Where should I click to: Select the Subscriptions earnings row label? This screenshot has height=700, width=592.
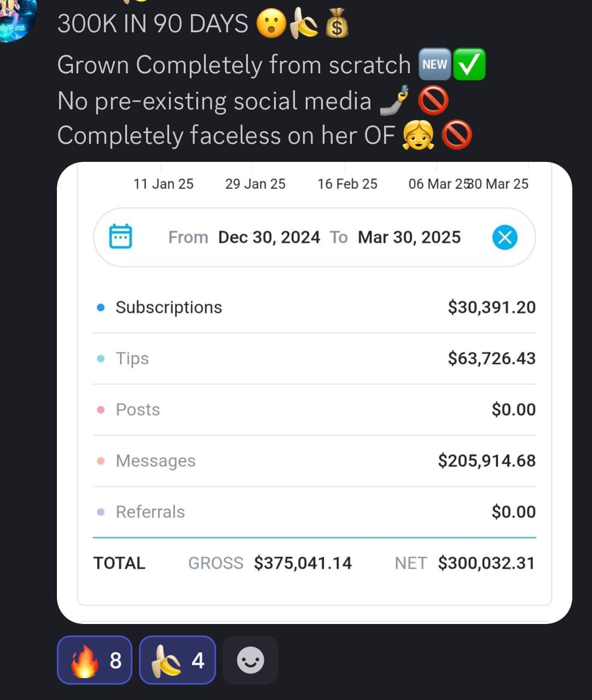(169, 307)
